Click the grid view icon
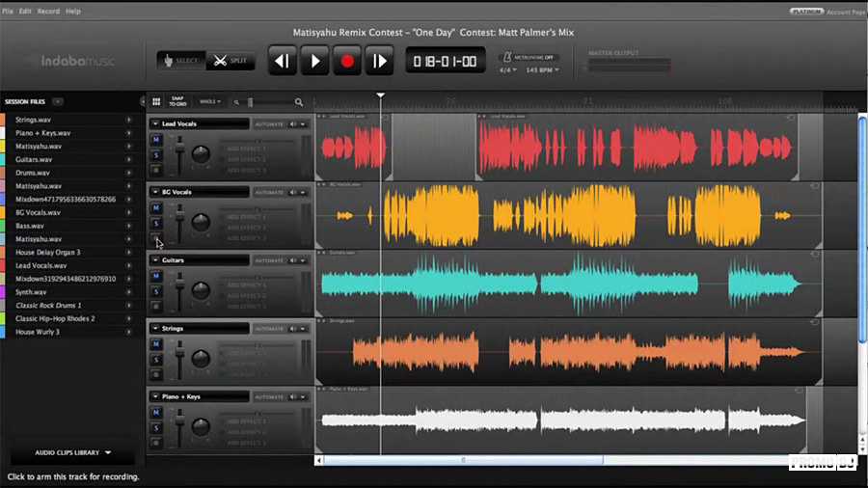The width and height of the screenshot is (868, 488). (x=156, y=102)
